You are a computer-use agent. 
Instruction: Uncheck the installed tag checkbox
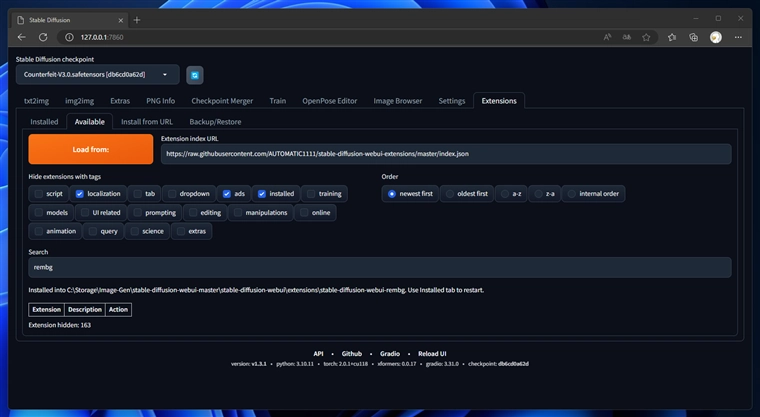(262, 194)
